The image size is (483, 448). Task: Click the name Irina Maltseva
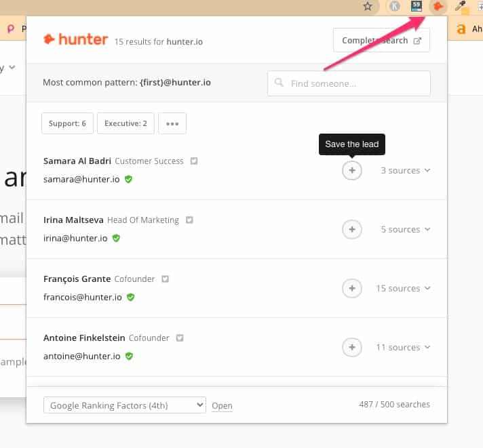point(73,220)
